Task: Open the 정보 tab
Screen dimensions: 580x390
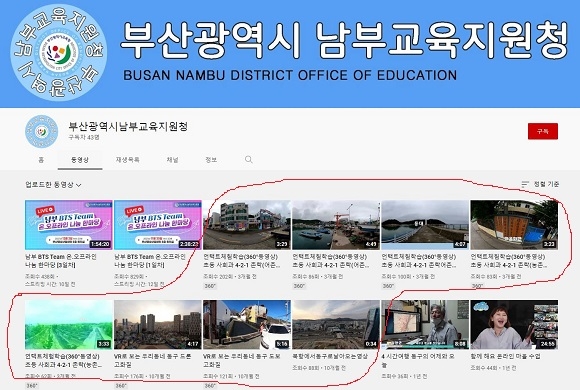Action: pos(211,160)
